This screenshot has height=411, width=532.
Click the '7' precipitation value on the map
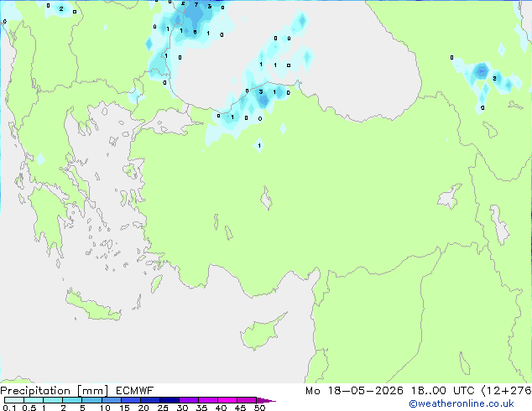coord(196,5)
